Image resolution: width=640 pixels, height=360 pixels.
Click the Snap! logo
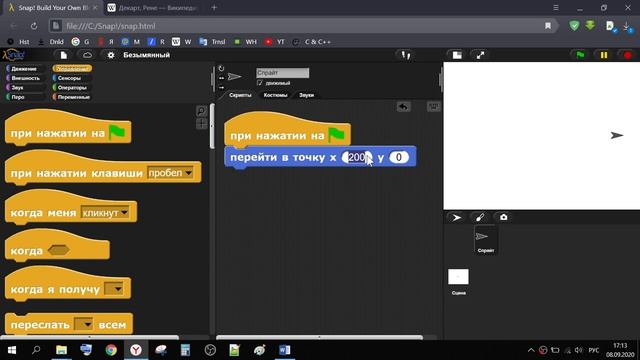click(x=14, y=55)
